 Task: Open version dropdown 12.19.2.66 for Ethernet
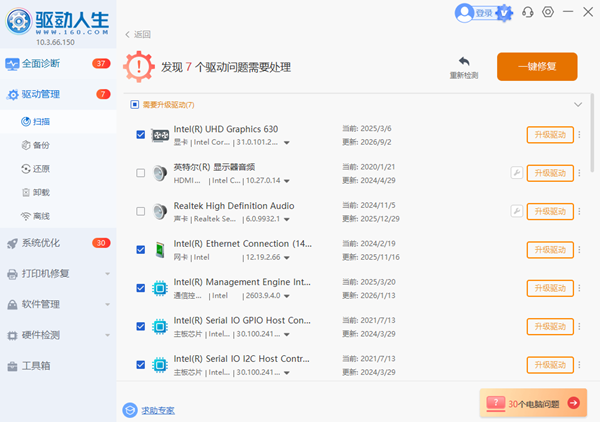pos(287,257)
